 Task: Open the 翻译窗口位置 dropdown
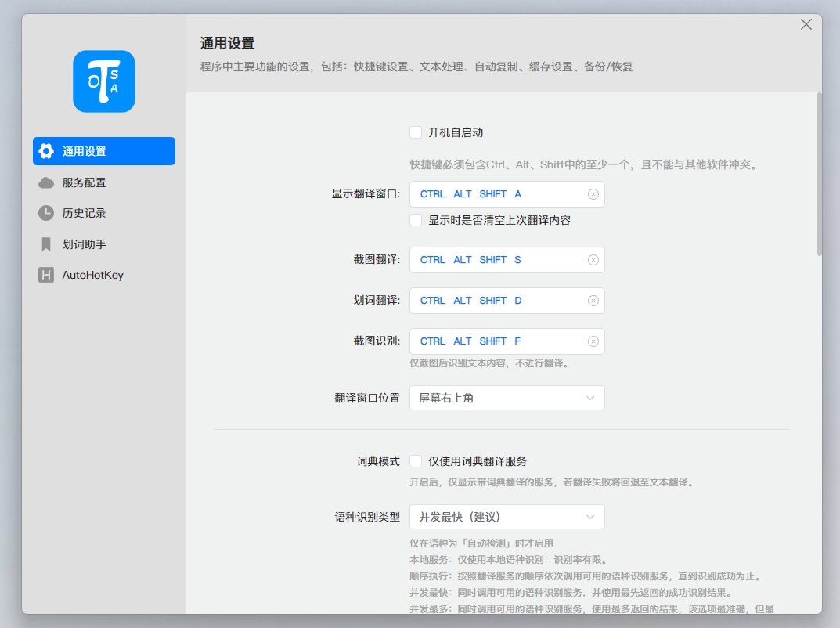507,398
